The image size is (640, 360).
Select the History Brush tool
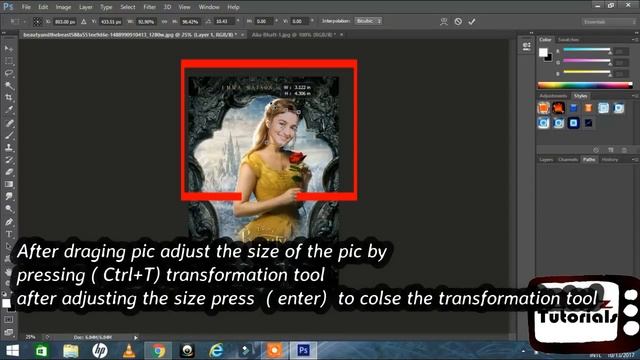pyautogui.click(x=9, y=159)
